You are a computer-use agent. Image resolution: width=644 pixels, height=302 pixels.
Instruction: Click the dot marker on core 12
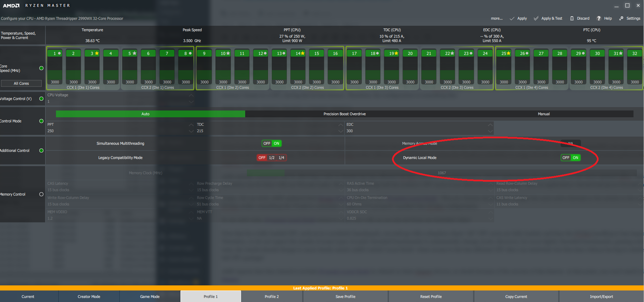point(265,53)
